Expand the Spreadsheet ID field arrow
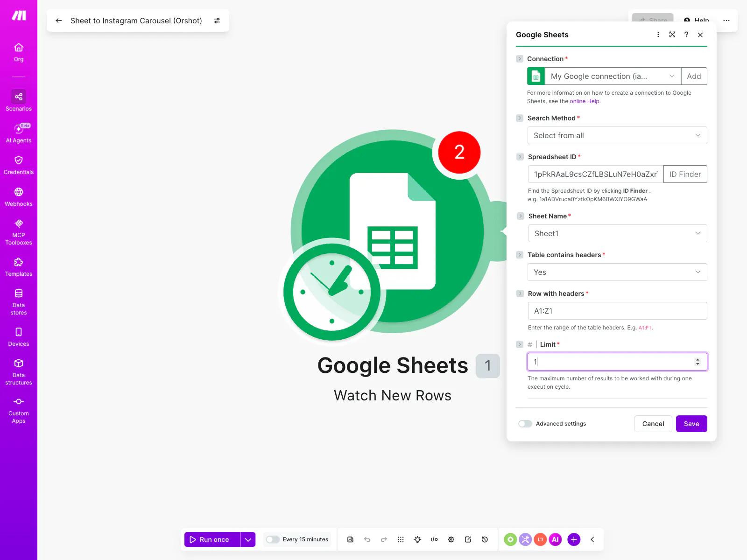 point(520,157)
